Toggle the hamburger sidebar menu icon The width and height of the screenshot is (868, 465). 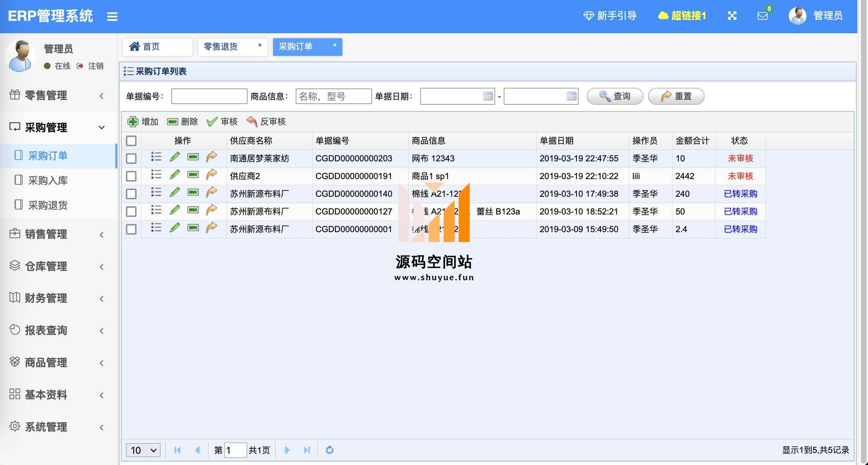point(112,16)
